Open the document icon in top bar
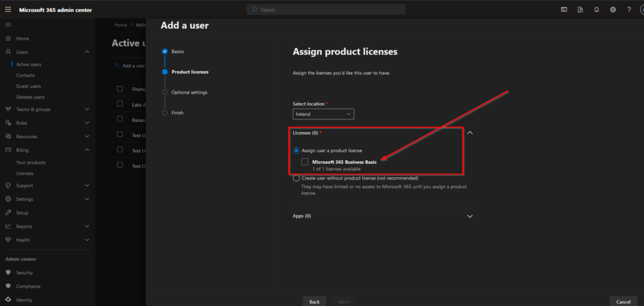This screenshot has width=644, height=306. pyautogui.click(x=580, y=10)
